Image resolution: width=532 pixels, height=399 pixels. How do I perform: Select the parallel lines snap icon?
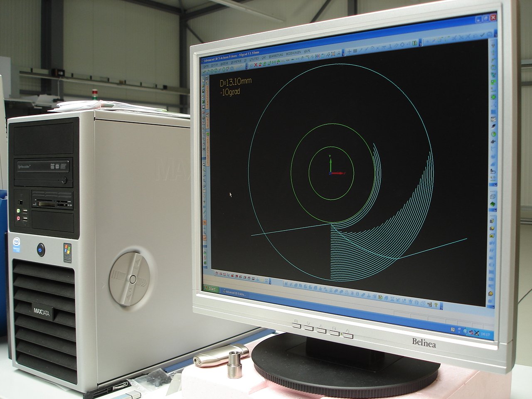click(397, 45)
